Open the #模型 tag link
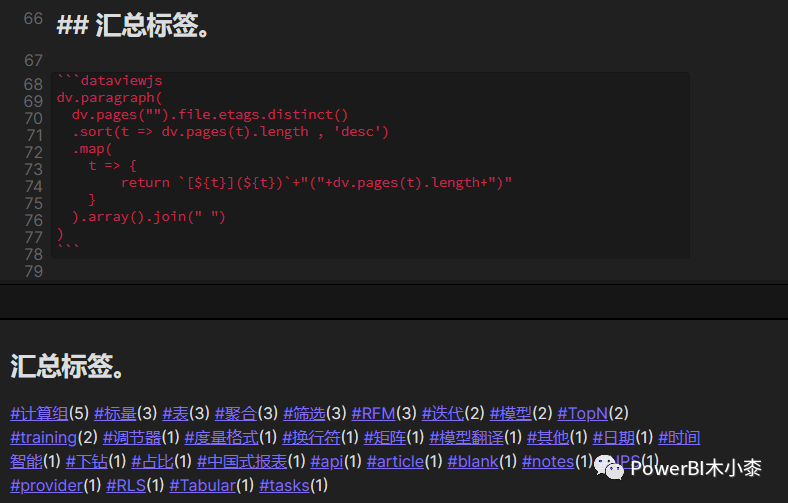788x503 pixels. (511, 414)
